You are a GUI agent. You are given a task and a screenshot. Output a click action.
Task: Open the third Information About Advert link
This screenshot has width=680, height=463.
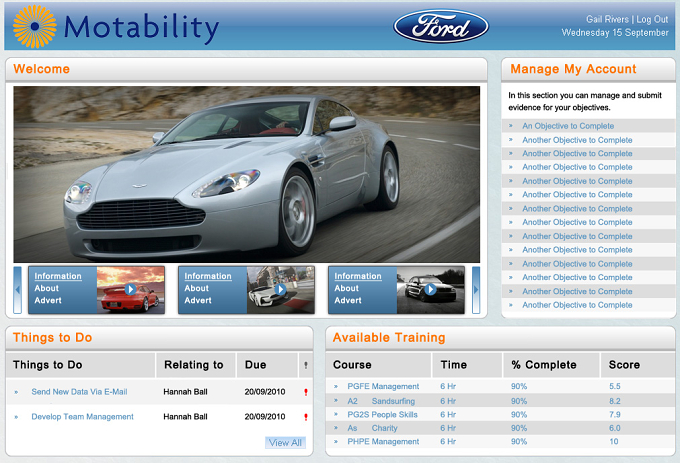pyautogui.click(x=358, y=288)
